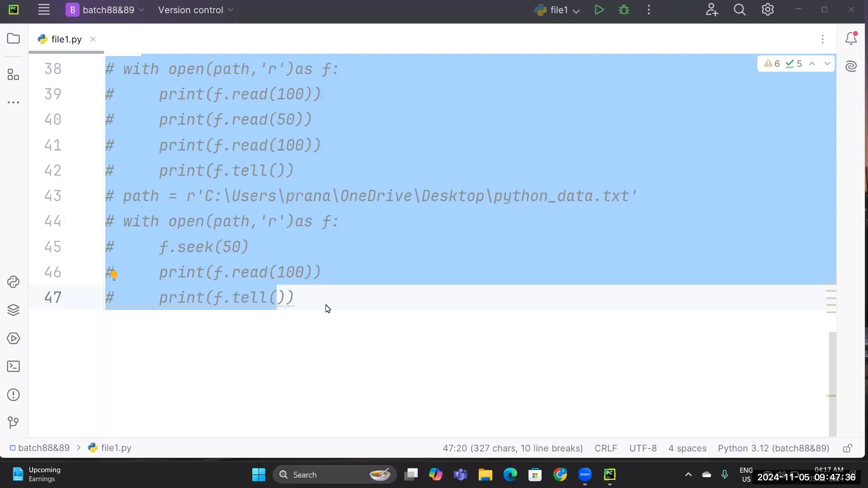
Task: Open the batch88&89 project dropdown
Action: (105, 10)
